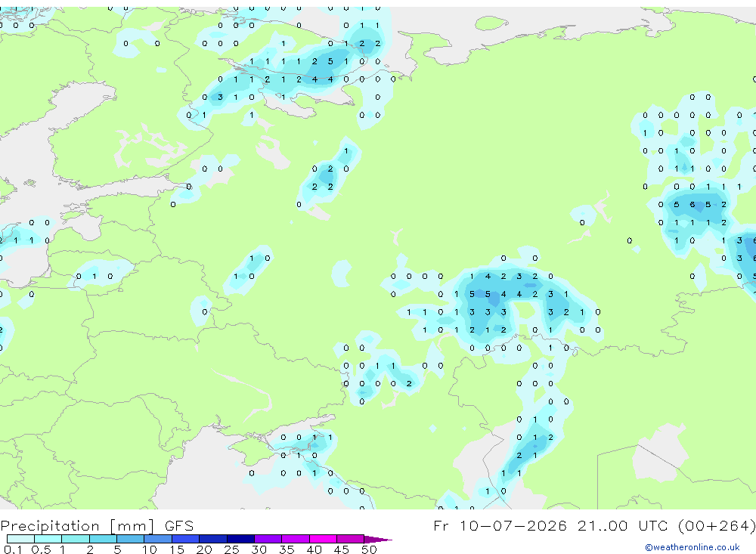Image resolution: width=756 pixels, height=554 pixels.
Task: Click the '0.1' legend scale label
Action: click(x=11, y=549)
